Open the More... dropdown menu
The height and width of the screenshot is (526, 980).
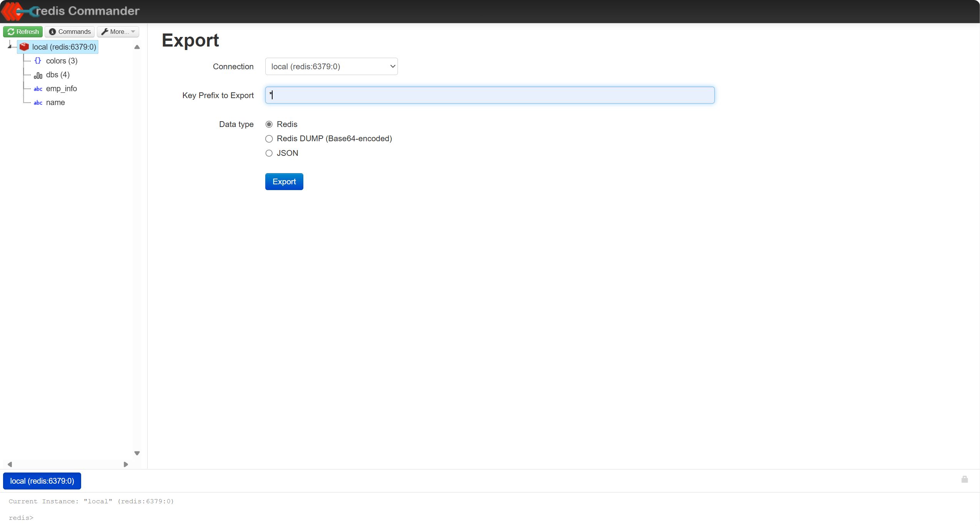(118, 32)
